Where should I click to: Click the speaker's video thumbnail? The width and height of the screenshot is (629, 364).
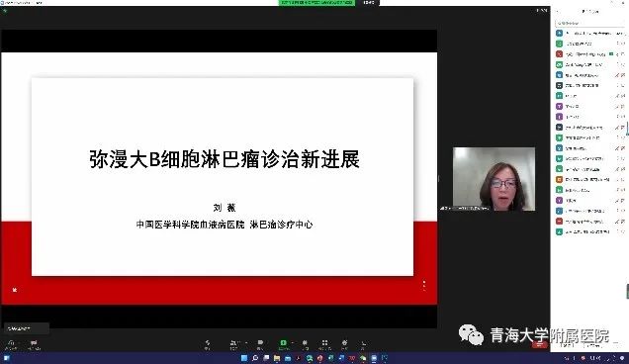click(x=494, y=179)
